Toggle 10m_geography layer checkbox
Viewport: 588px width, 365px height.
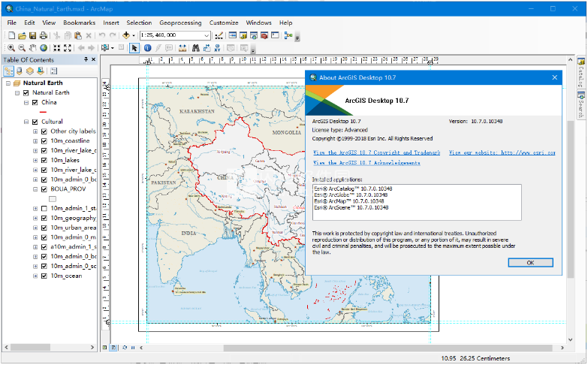click(44, 219)
